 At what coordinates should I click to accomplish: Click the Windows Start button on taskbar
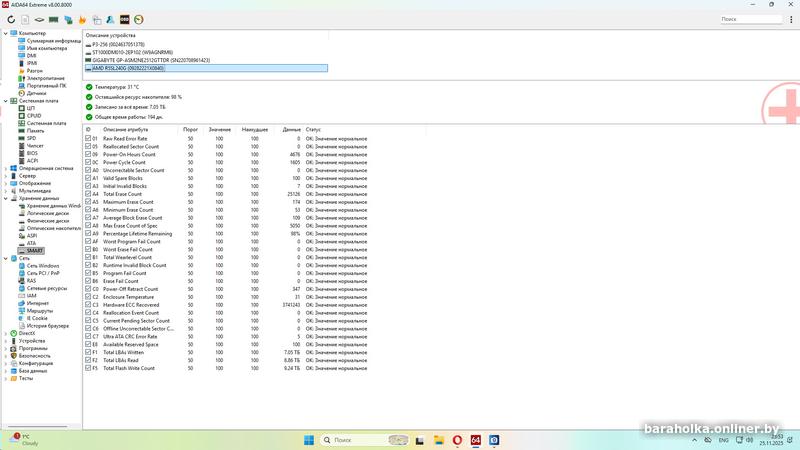coord(309,440)
